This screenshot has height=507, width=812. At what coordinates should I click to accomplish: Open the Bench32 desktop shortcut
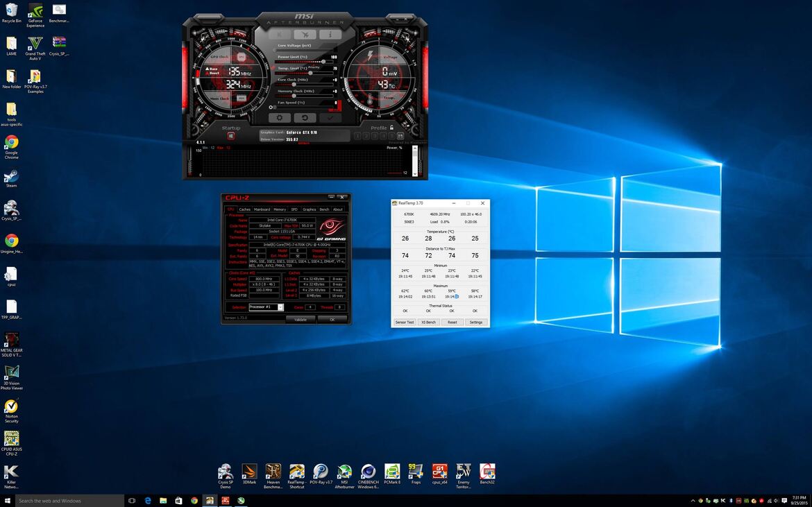487,474
